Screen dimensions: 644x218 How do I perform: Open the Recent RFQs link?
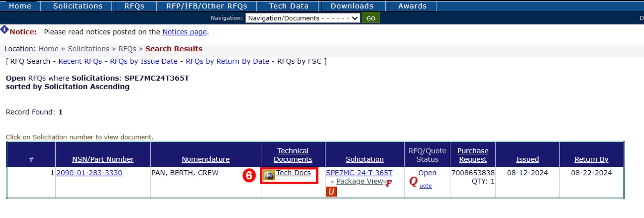[x=80, y=61]
